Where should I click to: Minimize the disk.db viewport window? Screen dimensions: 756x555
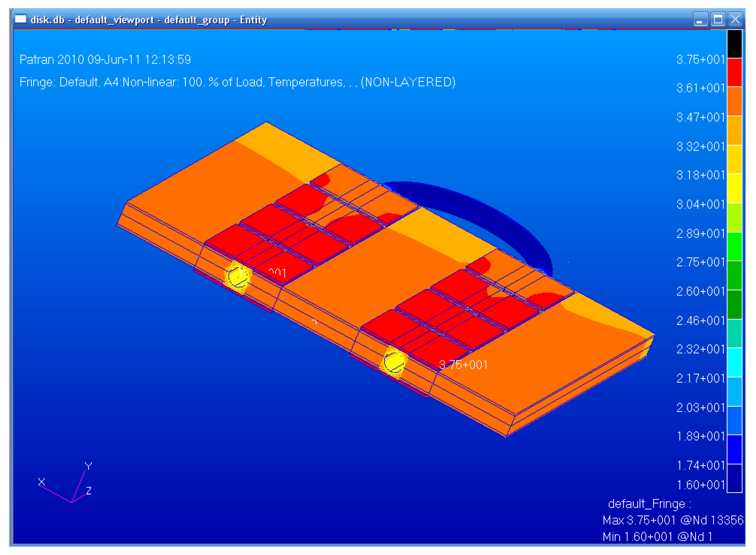[700, 19]
